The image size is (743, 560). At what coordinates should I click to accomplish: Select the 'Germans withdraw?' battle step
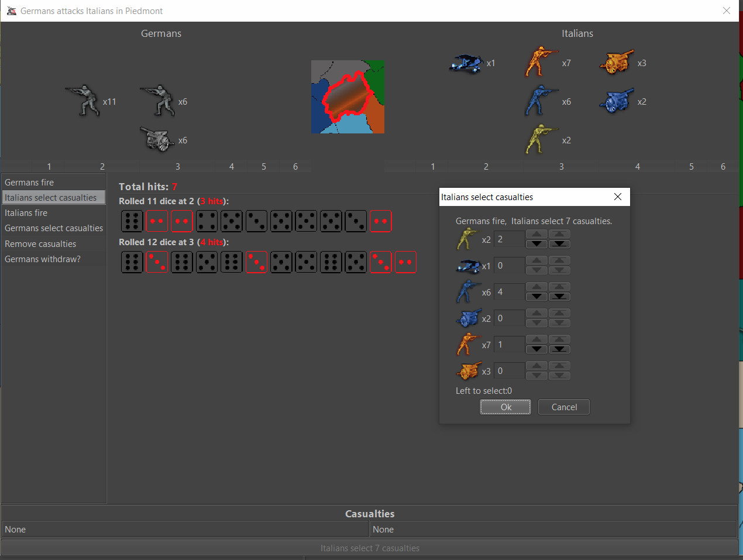point(43,259)
